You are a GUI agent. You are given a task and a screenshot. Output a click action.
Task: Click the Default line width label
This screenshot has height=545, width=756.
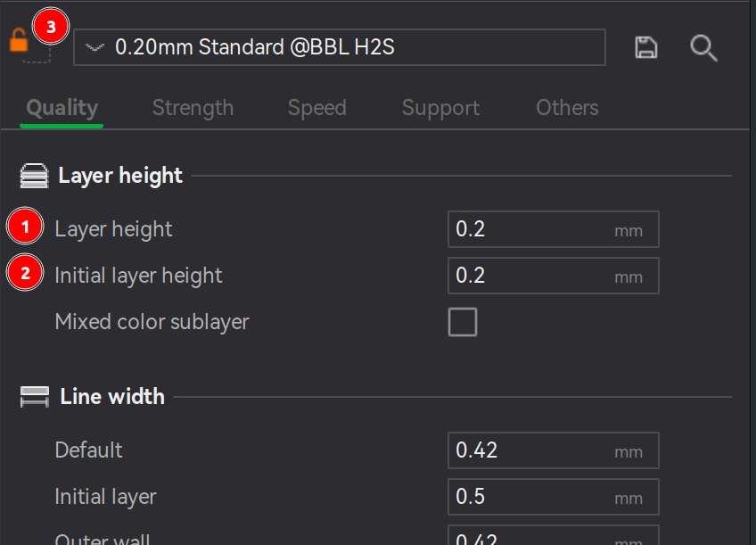pos(89,450)
